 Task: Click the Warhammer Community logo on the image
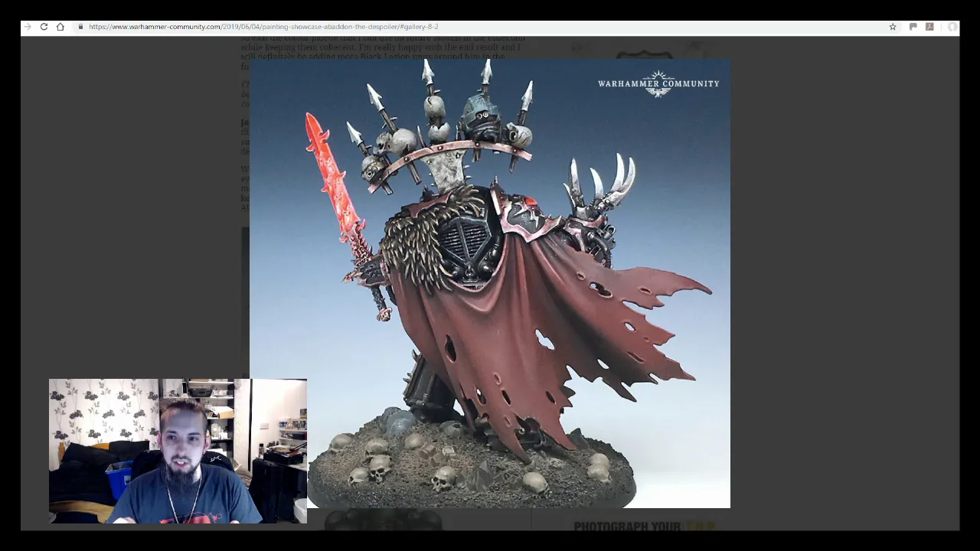(x=658, y=83)
